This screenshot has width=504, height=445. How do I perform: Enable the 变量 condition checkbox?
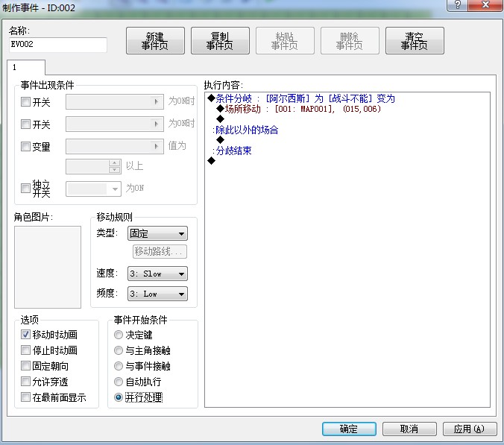(25, 147)
